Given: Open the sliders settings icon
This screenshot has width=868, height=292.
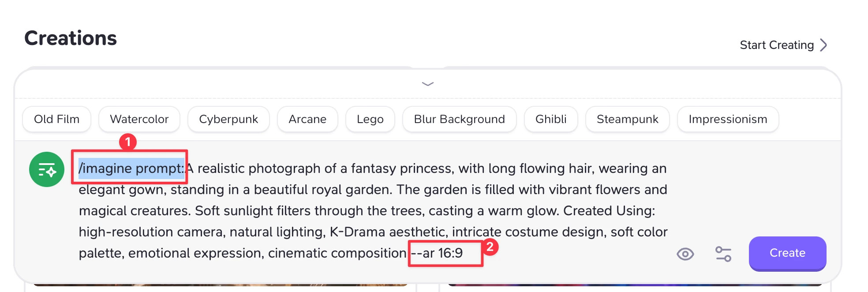Looking at the screenshot, I should tap(723, 254).
